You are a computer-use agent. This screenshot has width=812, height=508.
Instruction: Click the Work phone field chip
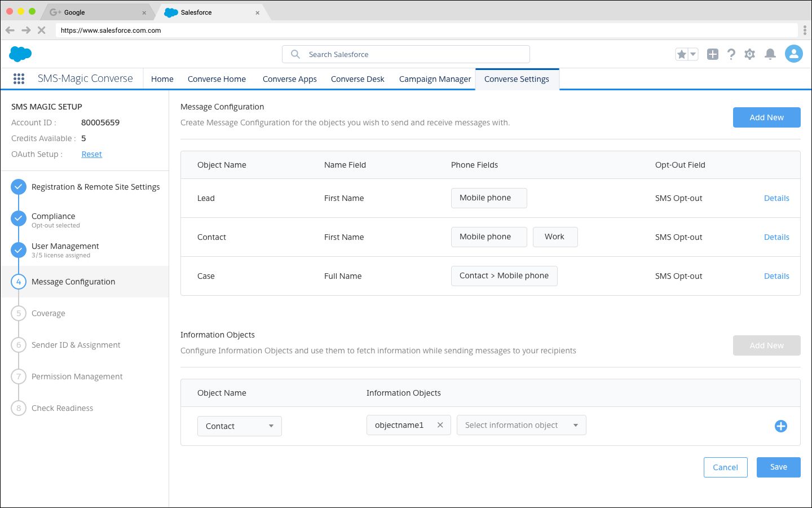tap(555, 237)
